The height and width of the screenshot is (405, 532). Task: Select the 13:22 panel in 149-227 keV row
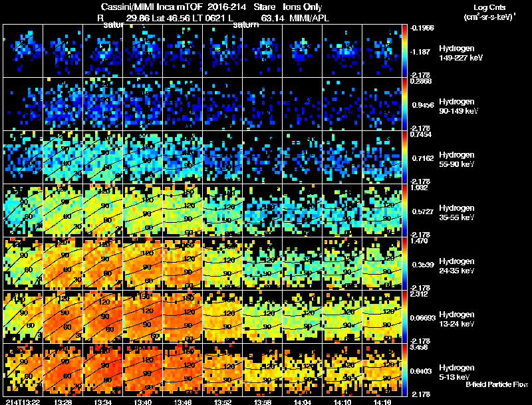[23, 51]
